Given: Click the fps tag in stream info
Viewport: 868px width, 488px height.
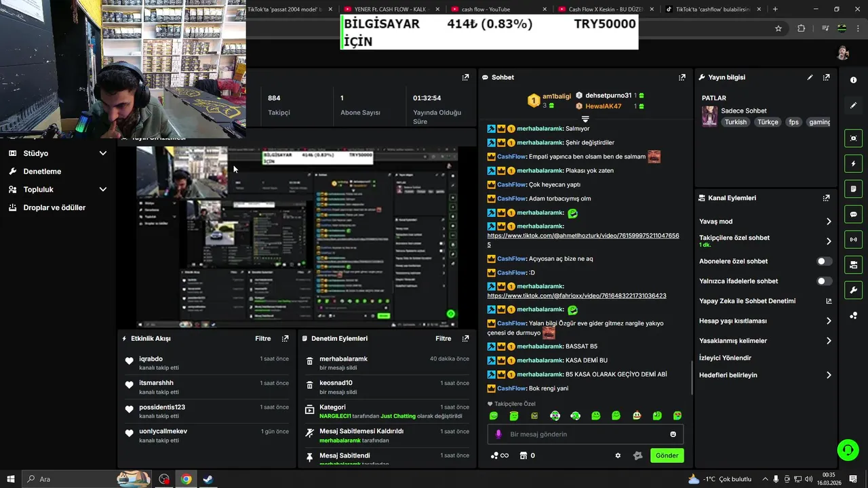Looking at the screenshot, I should tap(793, 122).
